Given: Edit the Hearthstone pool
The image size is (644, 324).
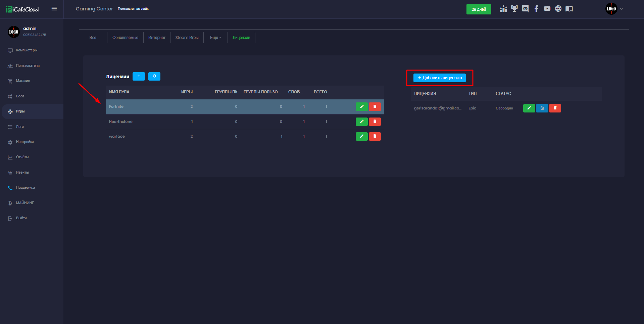Looking at the screenshot, I should pos(362,122).
